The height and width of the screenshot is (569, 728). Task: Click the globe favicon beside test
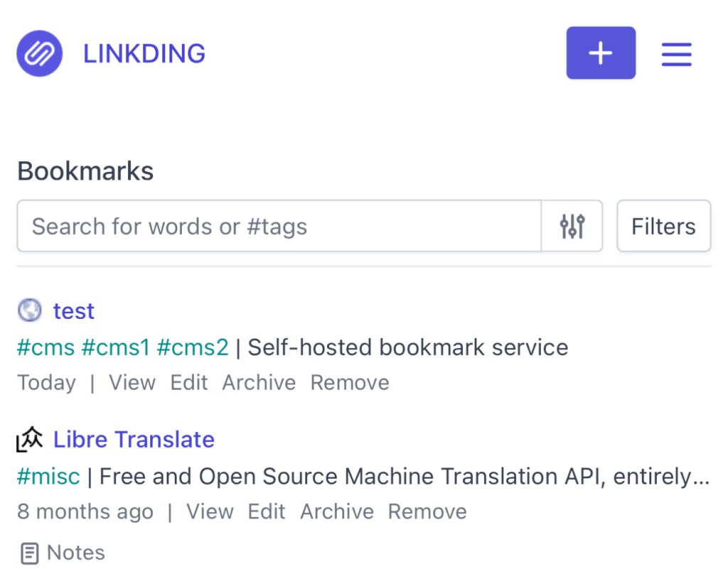[x=30, y=310]
